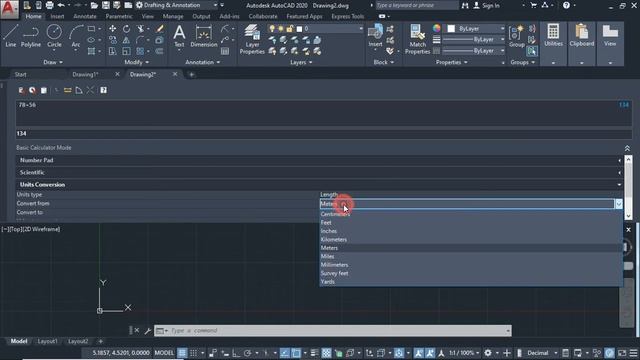Click the Text annotation tool
This screenshot has height=360, width=640.
[179, 36]
